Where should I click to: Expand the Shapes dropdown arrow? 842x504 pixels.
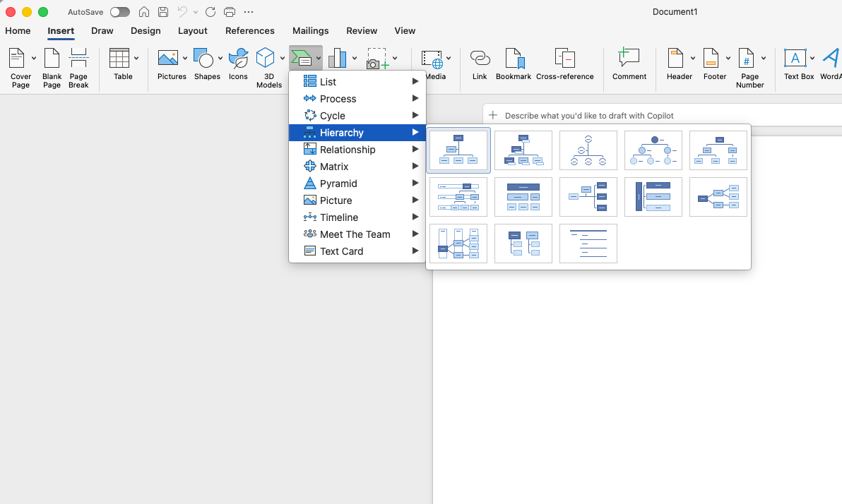220,58
